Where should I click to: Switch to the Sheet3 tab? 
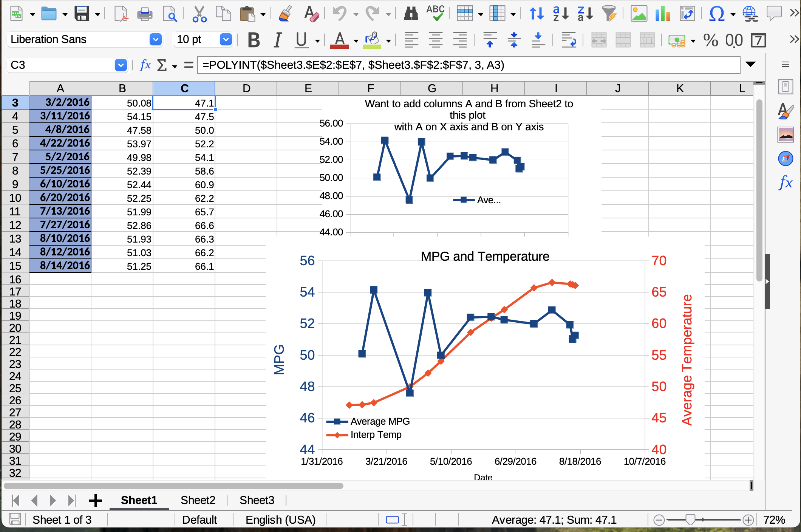tap(257, 500)
